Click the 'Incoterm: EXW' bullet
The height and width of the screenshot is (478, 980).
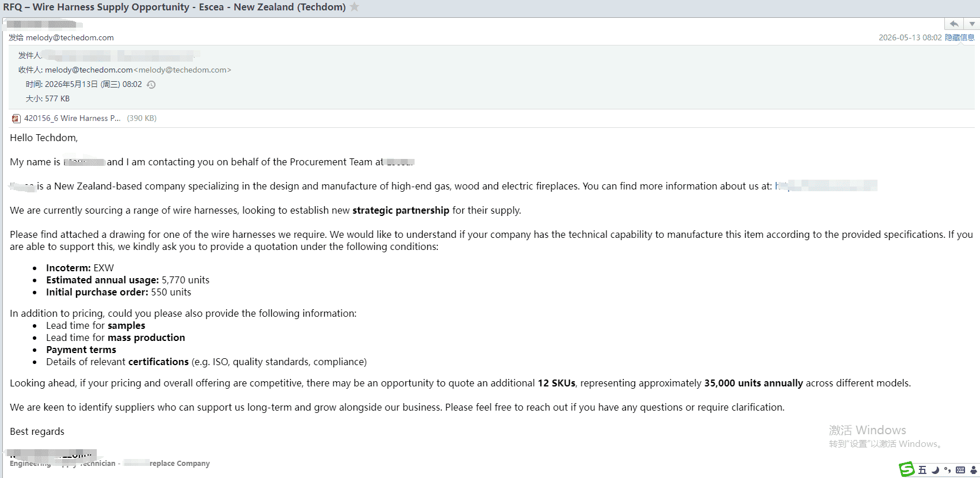point(80,268)
